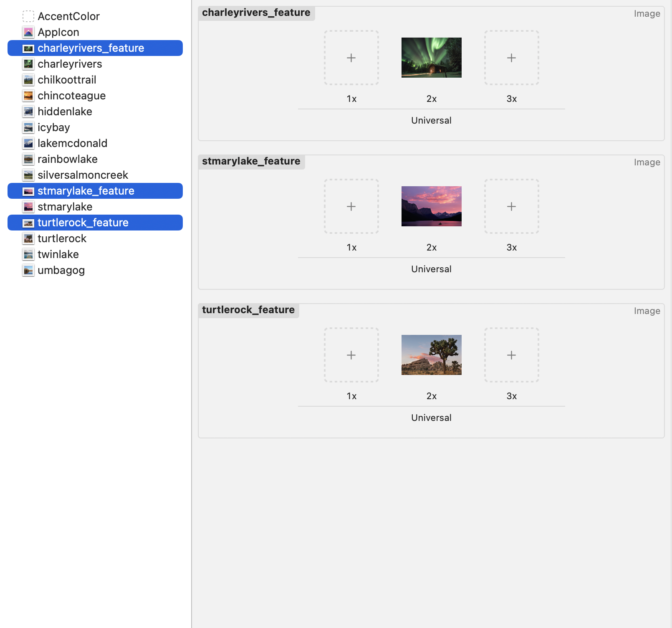
Task: Select the twinlake image icon
Action: [28, 254]
